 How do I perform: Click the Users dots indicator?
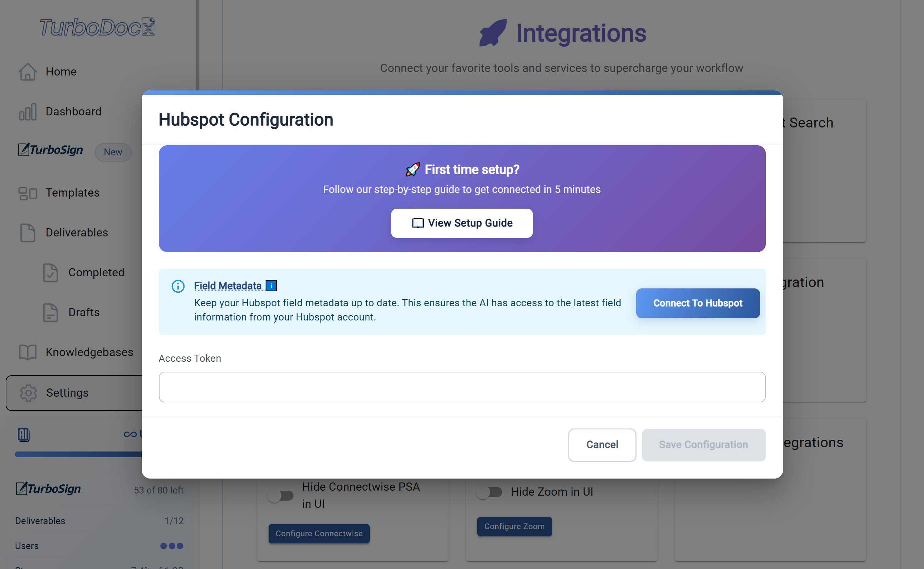(x=172, y=546)
